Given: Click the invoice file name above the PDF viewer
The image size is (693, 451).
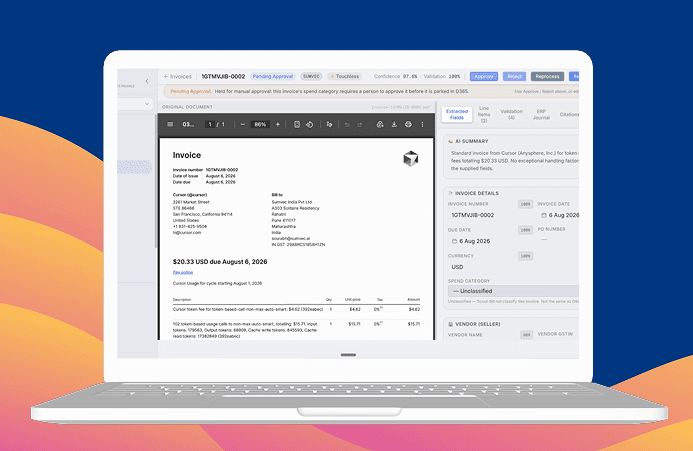Looking at the screenshot, I should pos(400,107).
